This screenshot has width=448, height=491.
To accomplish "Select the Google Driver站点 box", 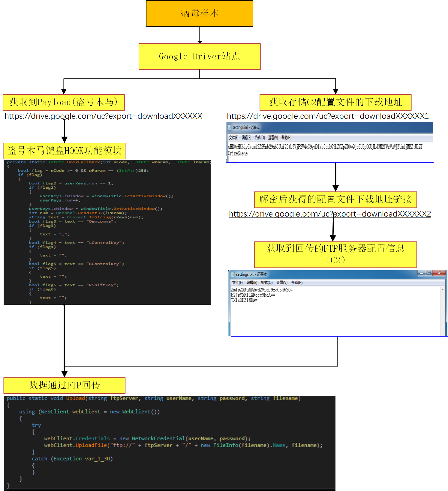I will click(200, 56).
